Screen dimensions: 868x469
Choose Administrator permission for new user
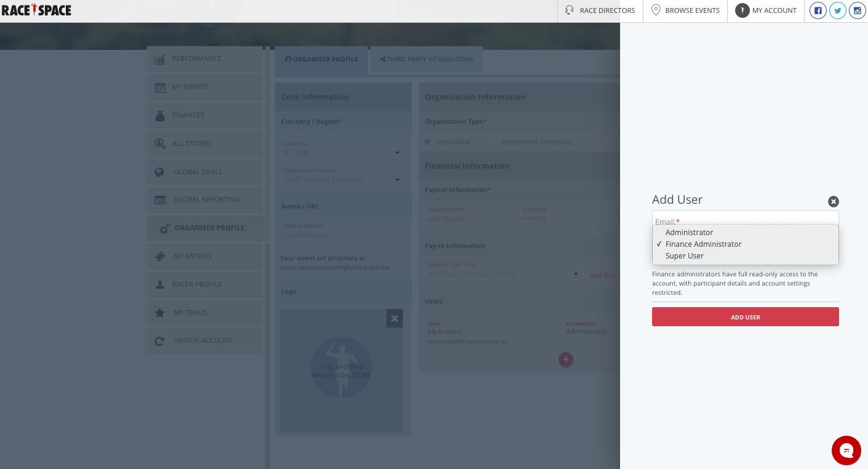coord(689,232)
